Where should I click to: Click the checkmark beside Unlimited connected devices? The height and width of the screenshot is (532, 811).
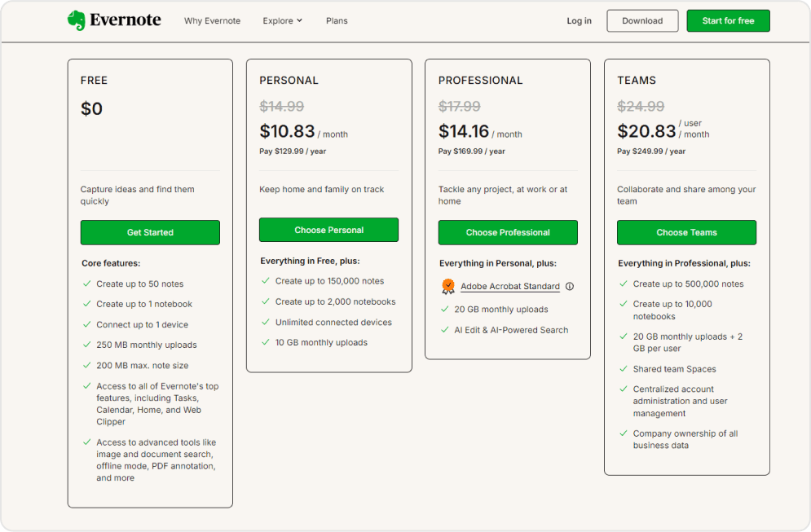point(266,322)
